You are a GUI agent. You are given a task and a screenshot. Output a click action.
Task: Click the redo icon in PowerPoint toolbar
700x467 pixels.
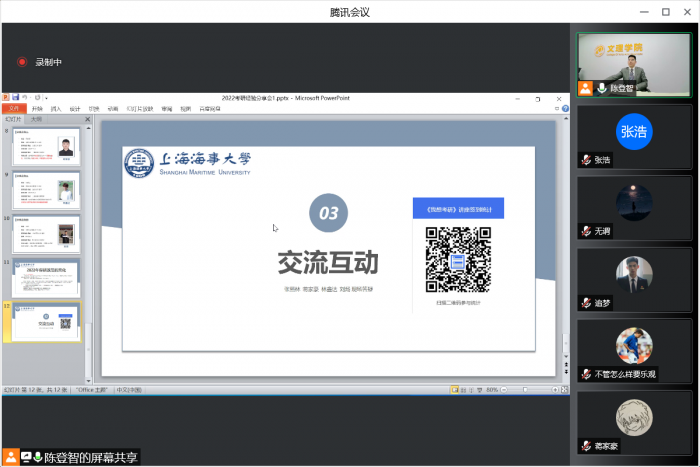click(x=38, y=97)
